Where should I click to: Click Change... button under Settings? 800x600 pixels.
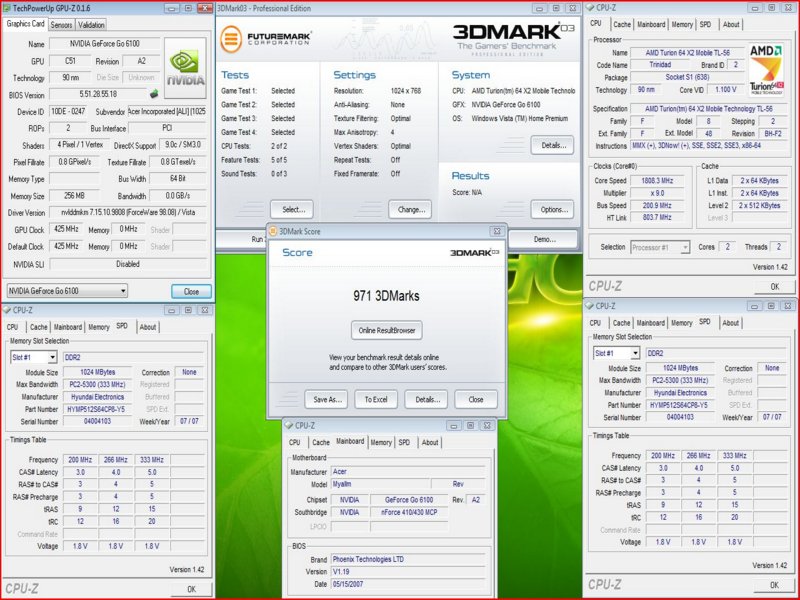[411, 209]
